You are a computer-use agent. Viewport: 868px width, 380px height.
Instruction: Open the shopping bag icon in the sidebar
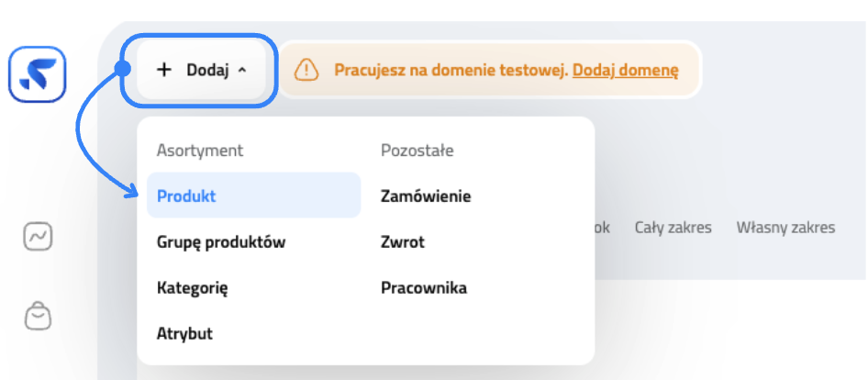[38, 316]
